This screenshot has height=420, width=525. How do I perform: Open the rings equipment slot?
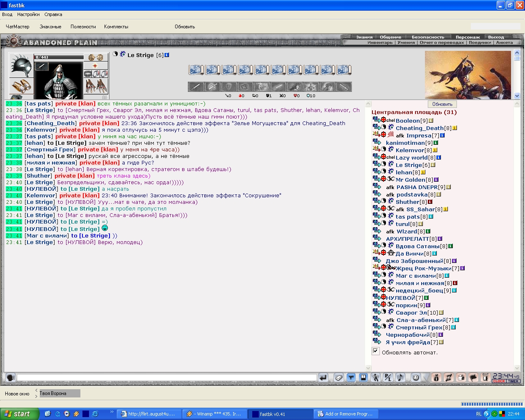96,74
